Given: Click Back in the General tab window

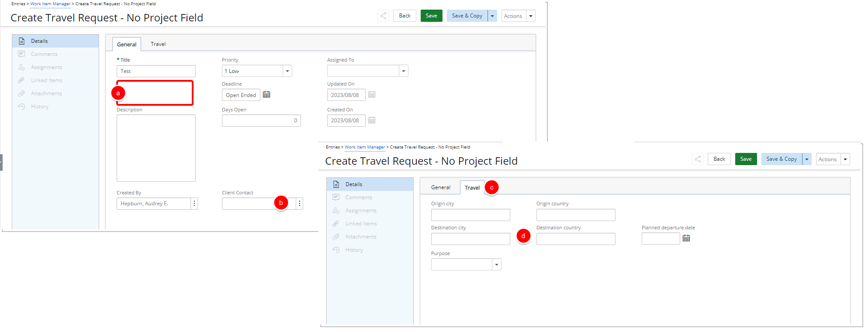Looking at the screenshot, I should pyautogui.click(x=405, y=16).
